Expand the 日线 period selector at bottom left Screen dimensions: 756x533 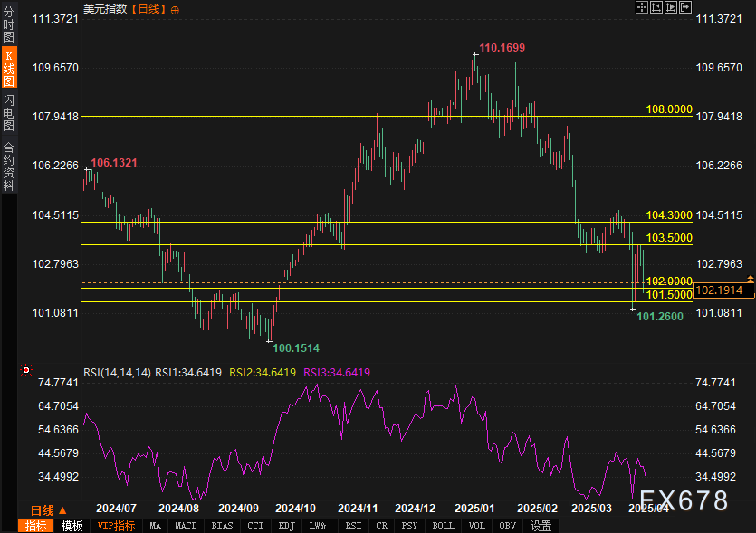pyautogui.click(x=48, y=510)
